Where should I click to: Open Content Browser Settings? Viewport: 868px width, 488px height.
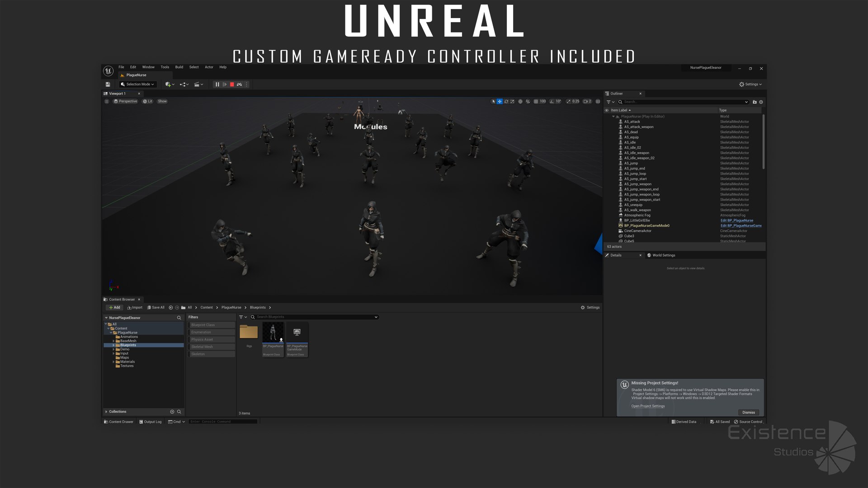click(590, 308)
